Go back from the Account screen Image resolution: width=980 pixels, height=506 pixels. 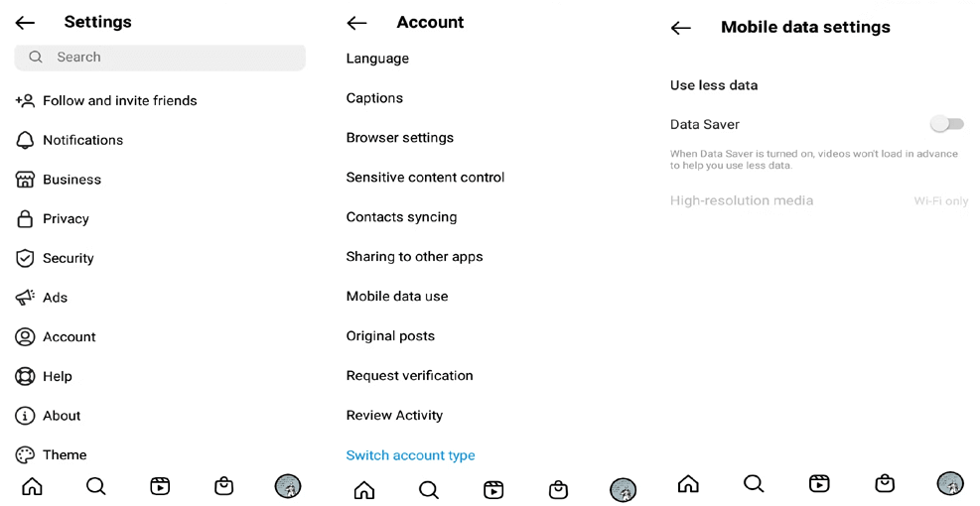(356, 23)
